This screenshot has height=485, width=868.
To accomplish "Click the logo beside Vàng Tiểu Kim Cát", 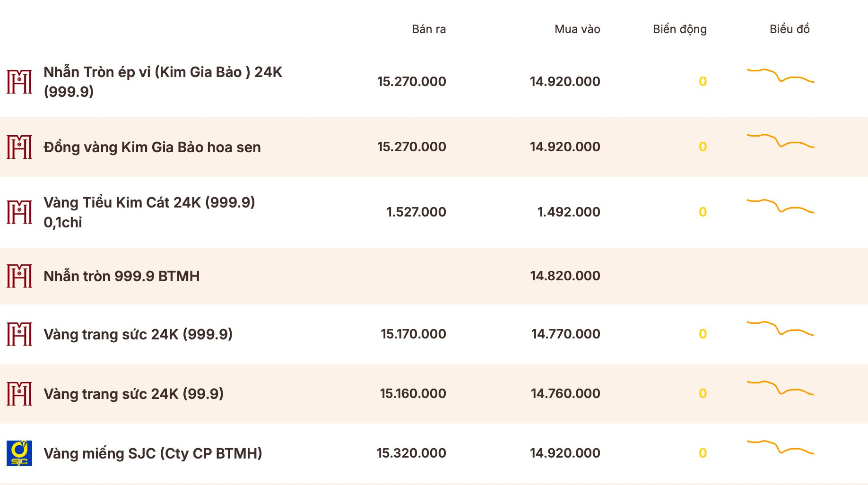I will pyautogui.click(x=19, y=212).
